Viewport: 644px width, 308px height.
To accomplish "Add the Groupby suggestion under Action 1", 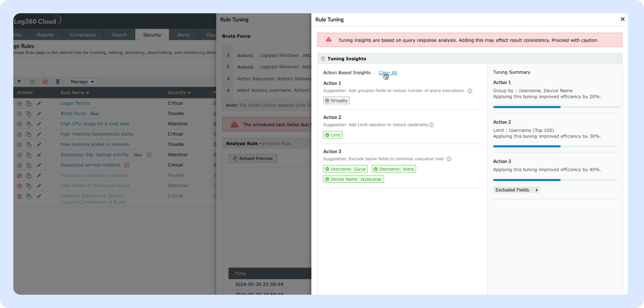I will pos(337,100).
